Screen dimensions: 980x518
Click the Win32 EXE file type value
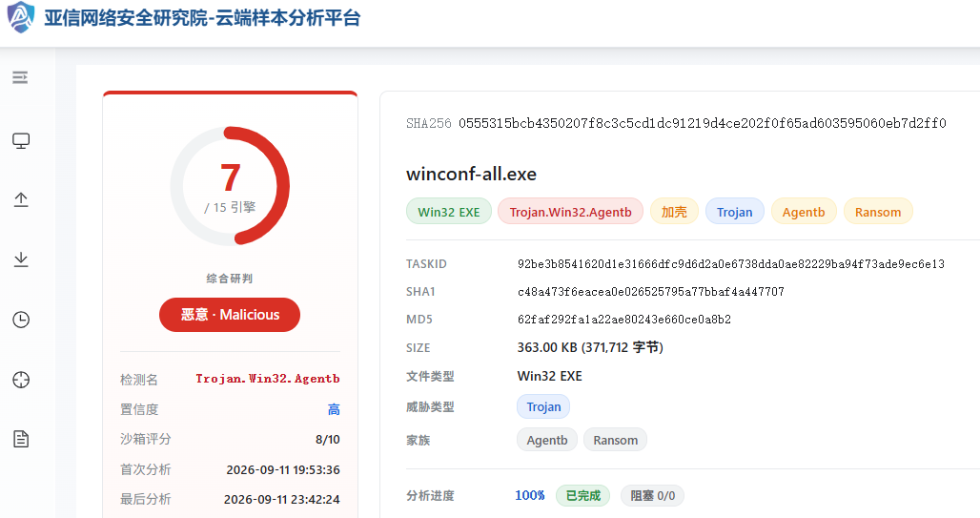549,376
